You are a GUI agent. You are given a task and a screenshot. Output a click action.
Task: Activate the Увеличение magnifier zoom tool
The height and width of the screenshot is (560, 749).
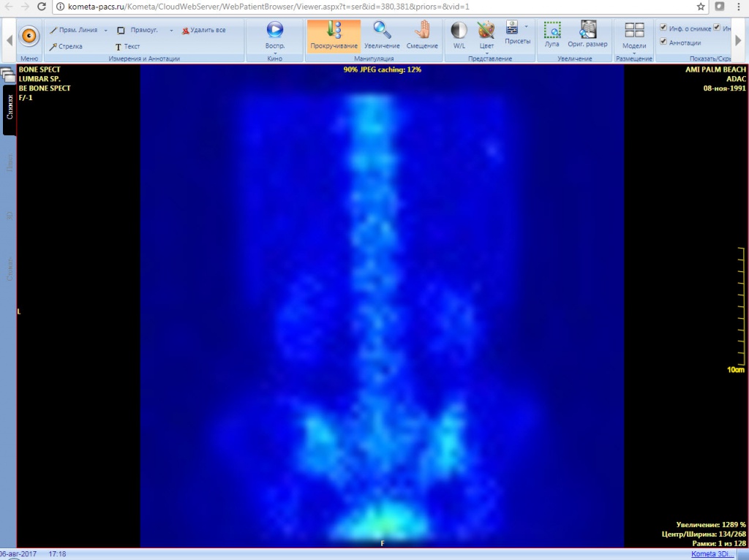(x=382, y=34)
